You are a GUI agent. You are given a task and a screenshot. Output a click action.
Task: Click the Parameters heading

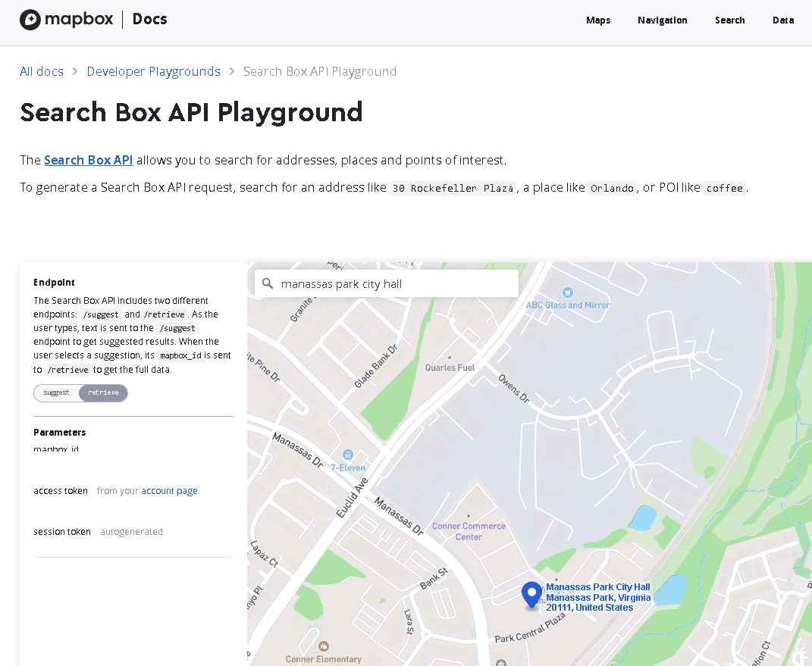click(60, 432)
